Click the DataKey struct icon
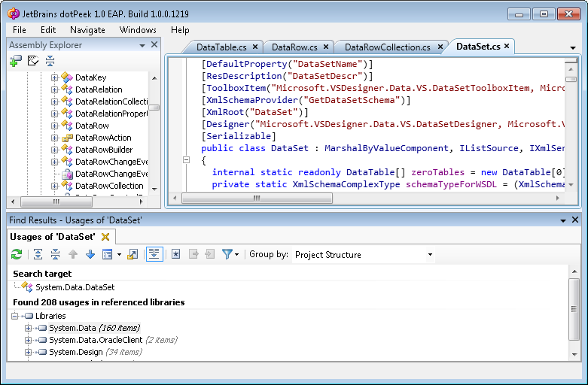Screen dimensions: 588x385 click(x=67, y=77)
